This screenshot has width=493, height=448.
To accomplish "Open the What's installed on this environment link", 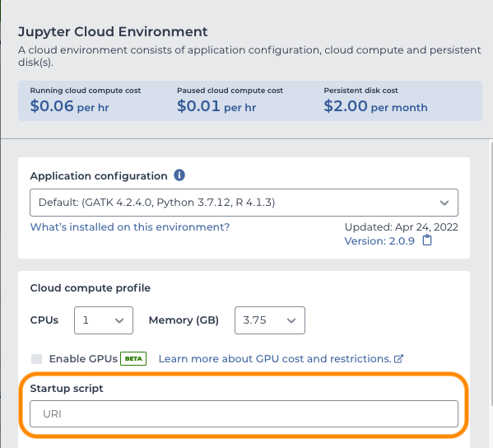I will 130,227.
